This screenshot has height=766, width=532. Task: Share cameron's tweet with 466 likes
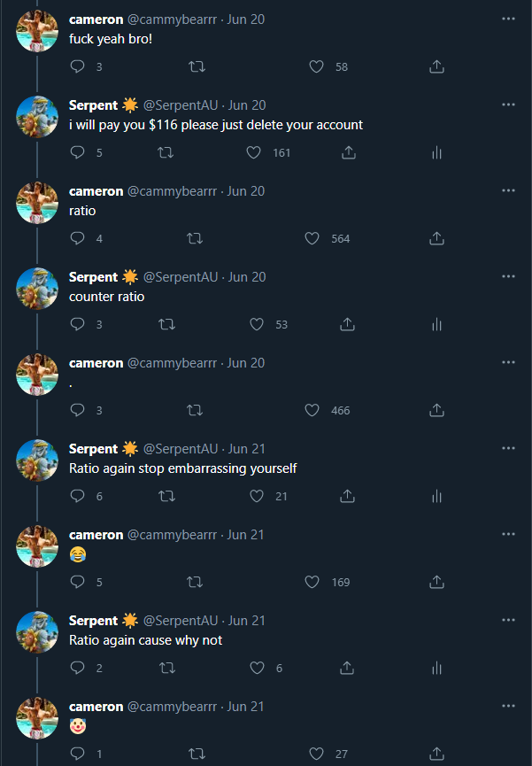[x=436, y=410]
